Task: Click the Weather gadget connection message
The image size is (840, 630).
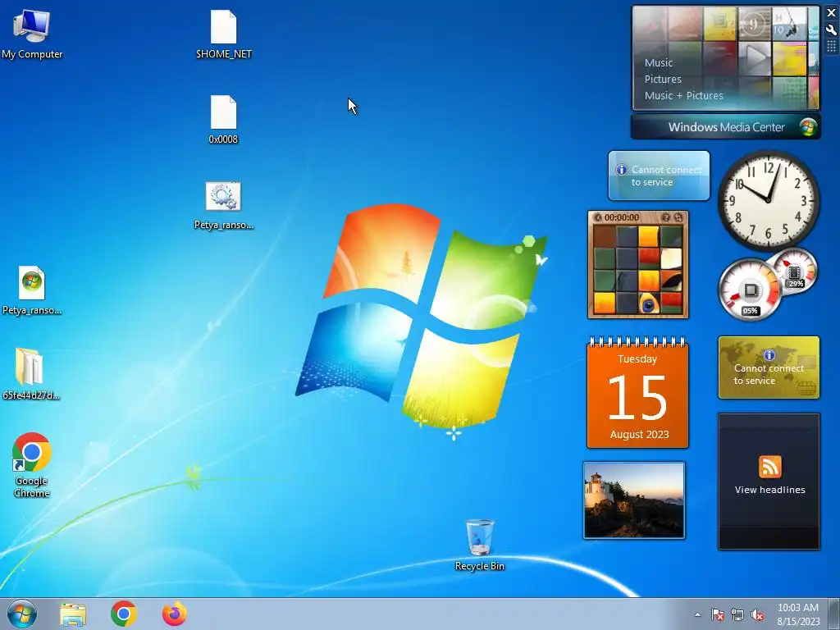Action: click(659, 176)
